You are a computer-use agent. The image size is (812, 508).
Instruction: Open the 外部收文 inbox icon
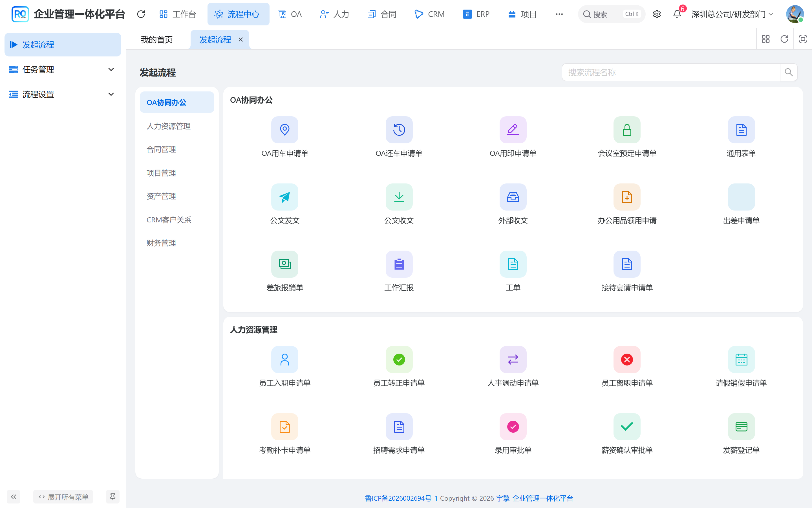coord(513,197)
